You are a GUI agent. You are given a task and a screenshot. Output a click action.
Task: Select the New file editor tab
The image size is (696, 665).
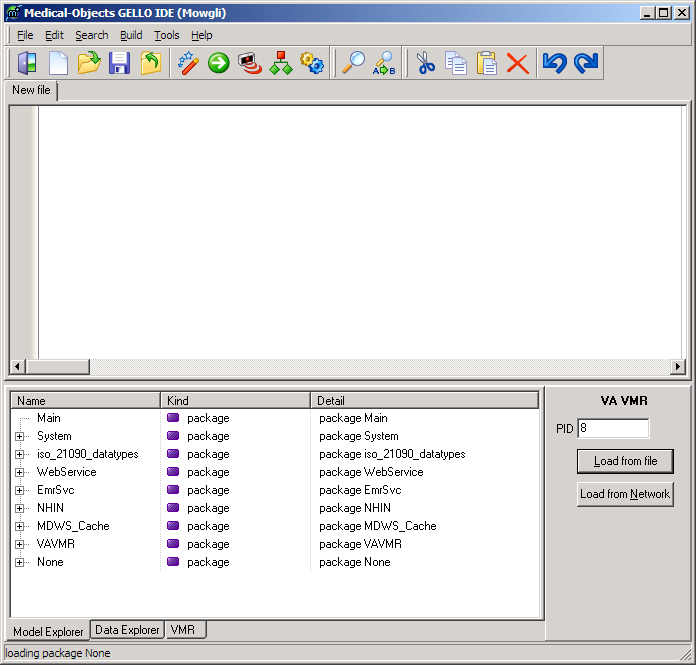(31, 90)
